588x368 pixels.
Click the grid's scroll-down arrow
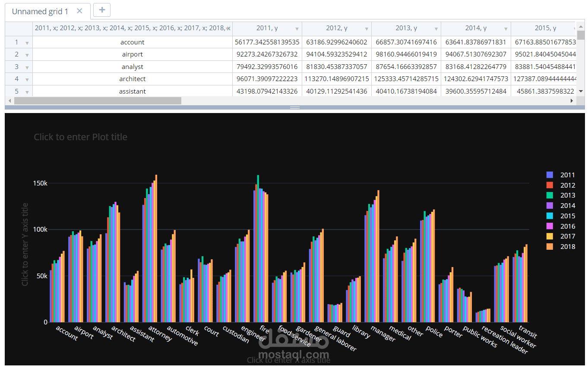pyautogui.click(x=581, y=91)
